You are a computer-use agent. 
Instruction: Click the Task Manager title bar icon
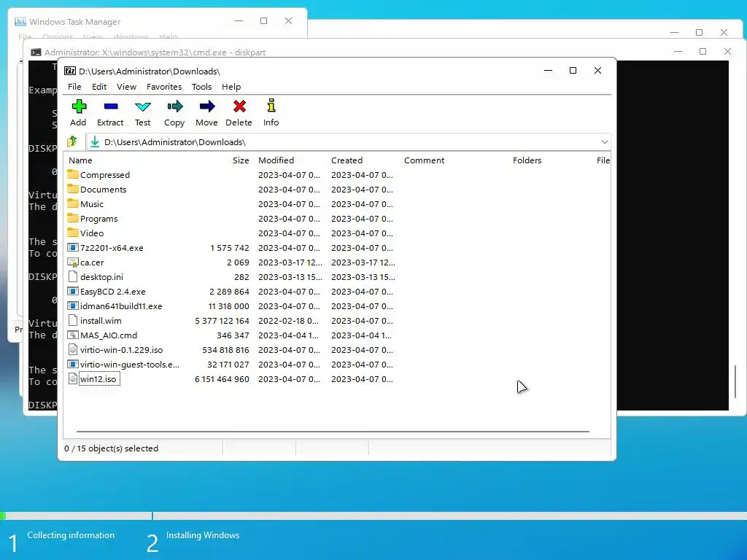[x=20, y=21]
